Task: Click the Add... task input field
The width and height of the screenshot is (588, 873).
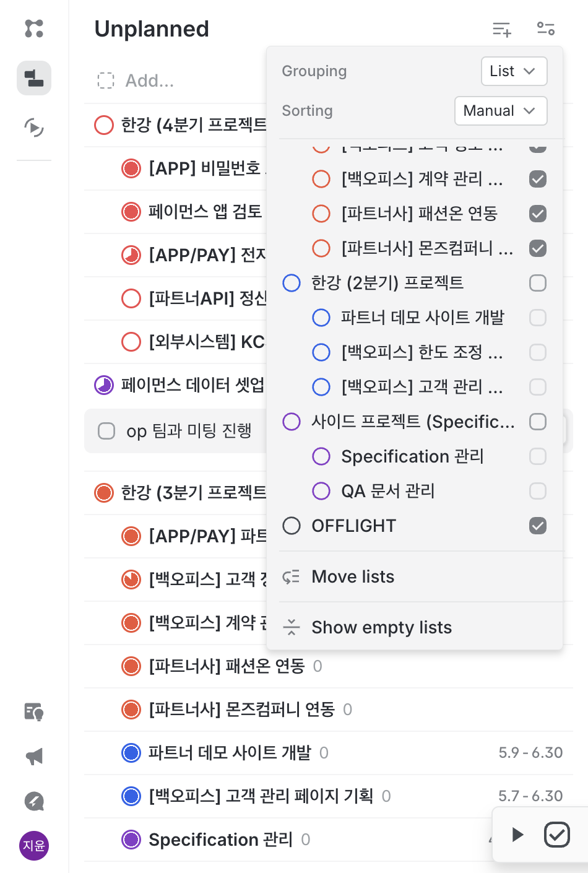Action: pyautogui.click(x=150, y=80)
